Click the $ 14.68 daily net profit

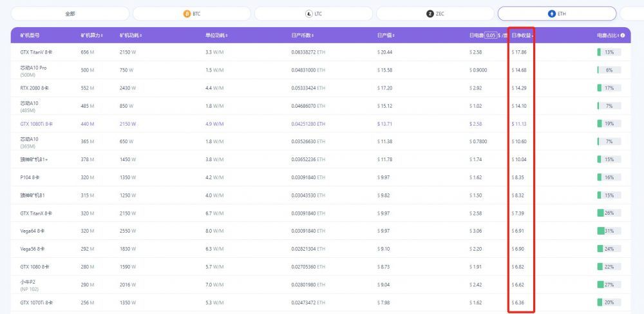point(519,70)
